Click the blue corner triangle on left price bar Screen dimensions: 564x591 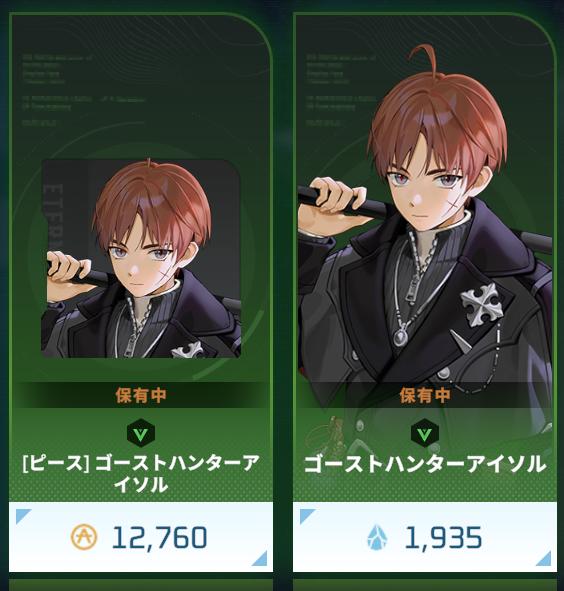(23, 516)
